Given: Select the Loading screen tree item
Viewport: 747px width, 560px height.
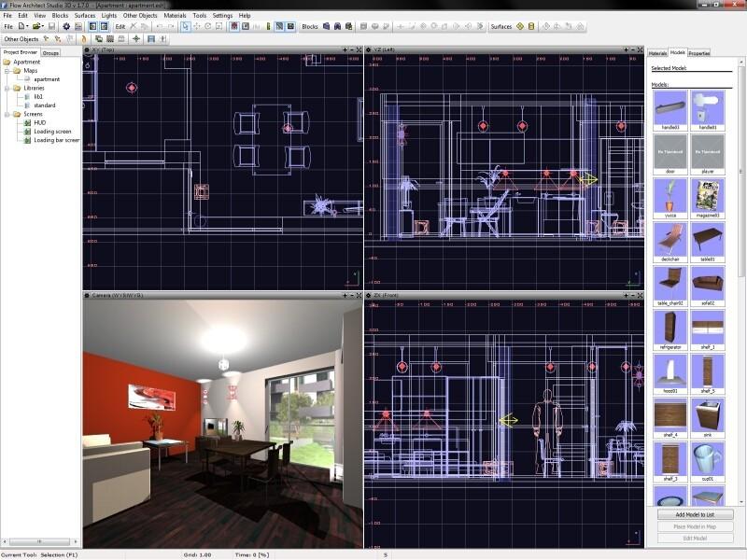Looking at the screenshot, I should click(x=52, y=132).
